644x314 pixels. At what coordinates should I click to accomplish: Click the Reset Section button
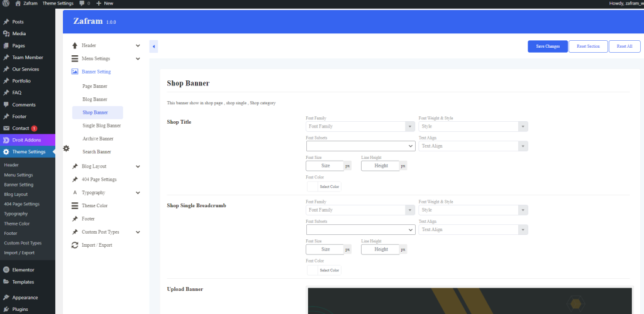pyautogui.click(x=588, y=46)
